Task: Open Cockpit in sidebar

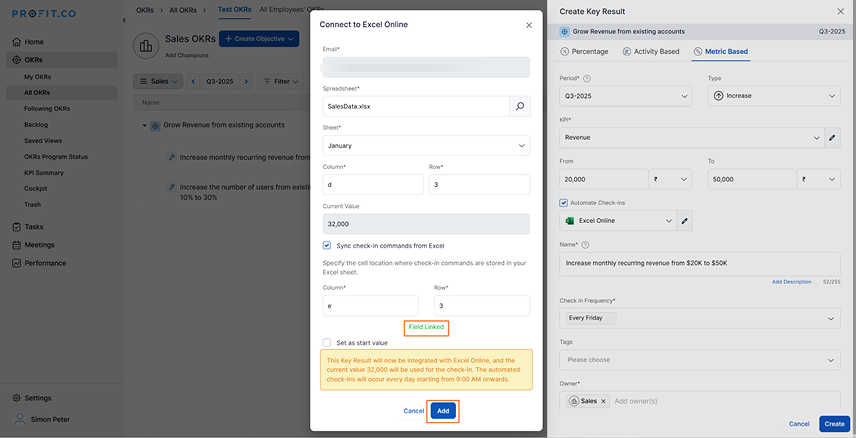Action: tap(35, 188)
